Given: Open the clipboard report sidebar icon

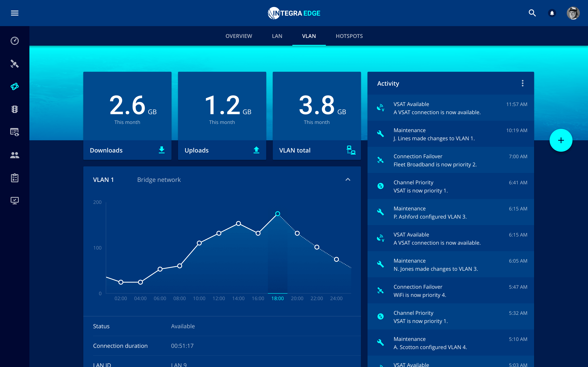Looking at the screenshot, I should coord(14,178).
